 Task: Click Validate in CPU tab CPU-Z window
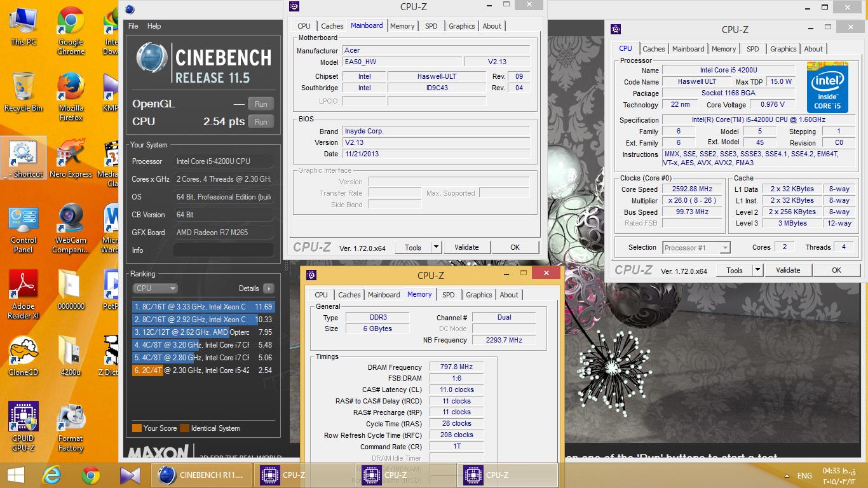(x=788, y=270)
